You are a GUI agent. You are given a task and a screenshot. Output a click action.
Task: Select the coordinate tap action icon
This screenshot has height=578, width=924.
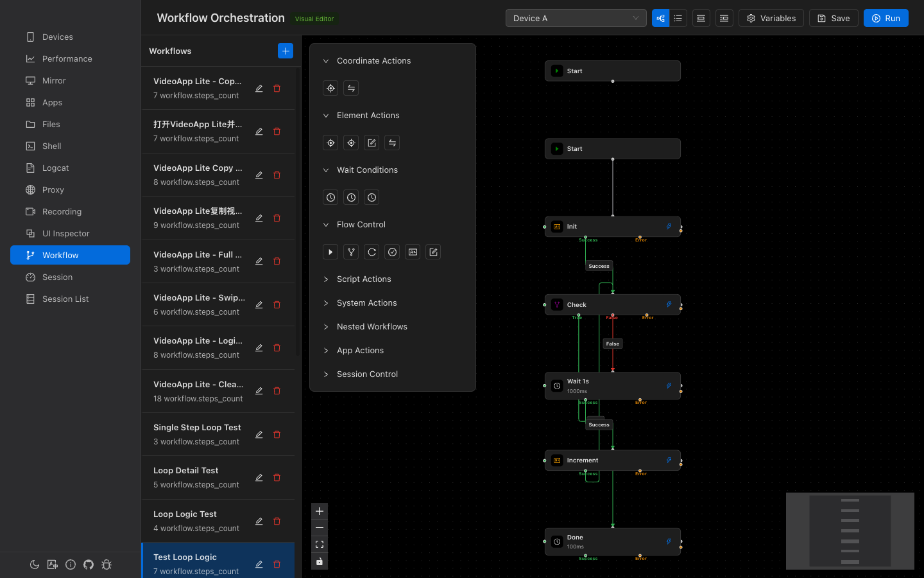pos(330,88)
